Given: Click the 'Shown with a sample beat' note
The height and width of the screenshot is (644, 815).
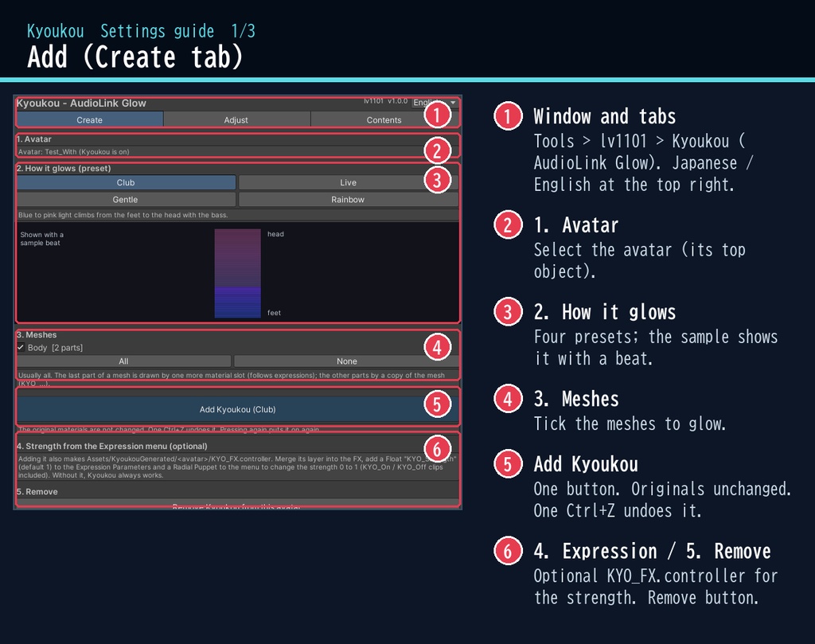Looking at the screenshot, I should tap(42, 239).
